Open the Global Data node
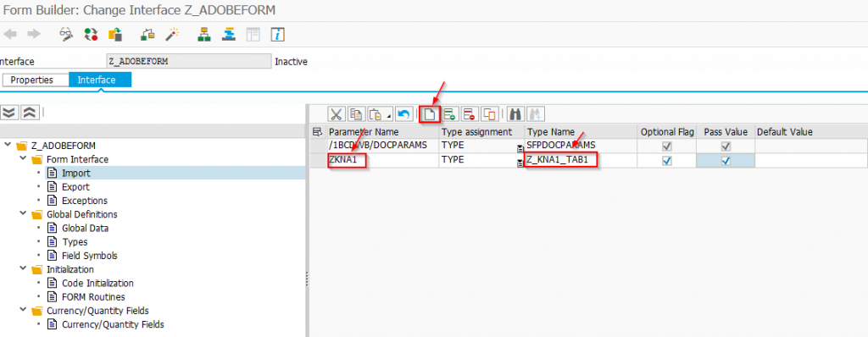The width and height of the screenshot is (868, 337). 86,228
